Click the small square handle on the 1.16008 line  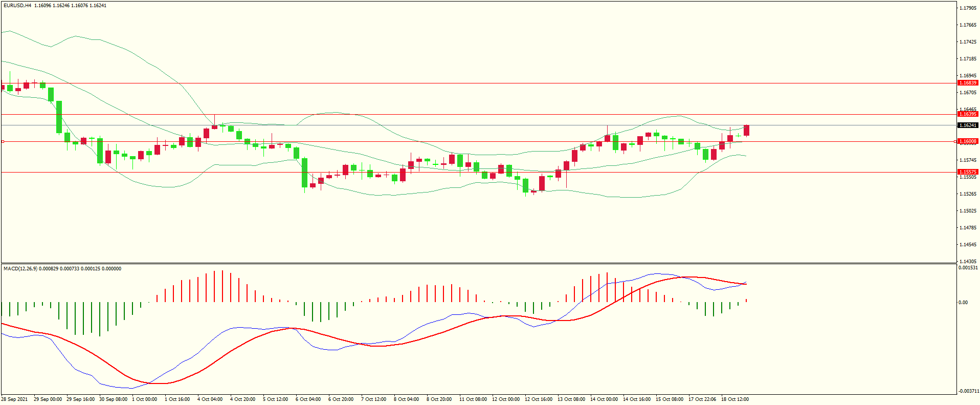tap(3, 141)
